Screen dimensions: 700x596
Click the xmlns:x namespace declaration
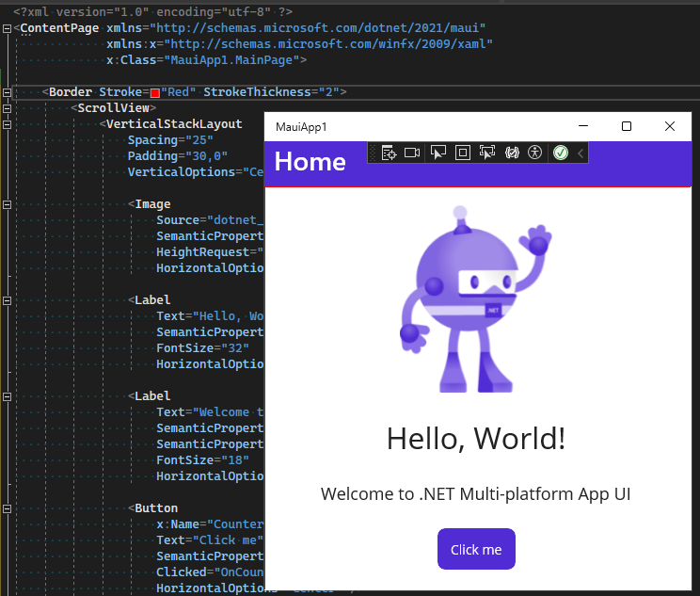pos(299,44)
